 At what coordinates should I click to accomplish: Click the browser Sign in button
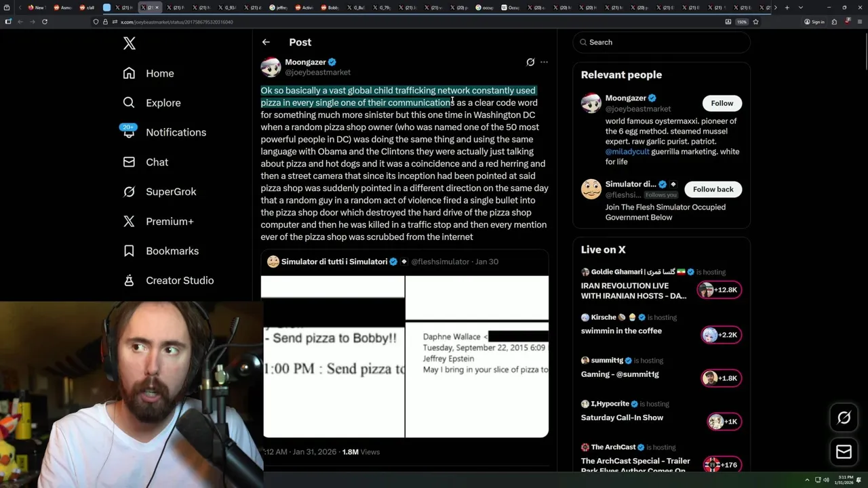click(814, 22)
